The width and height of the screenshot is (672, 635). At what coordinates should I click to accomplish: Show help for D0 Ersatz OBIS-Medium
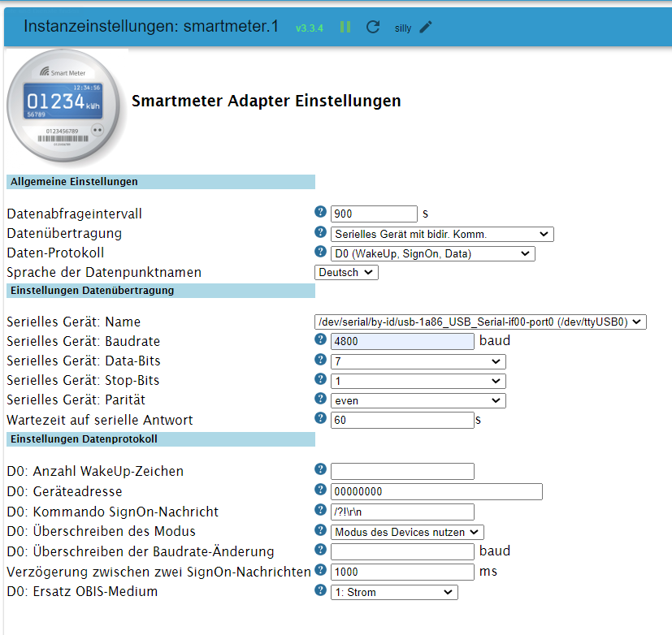tap(320, 590)
